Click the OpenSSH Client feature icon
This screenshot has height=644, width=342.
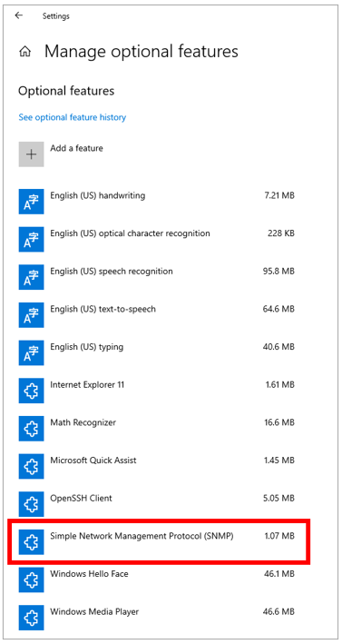tap(31, 504)
